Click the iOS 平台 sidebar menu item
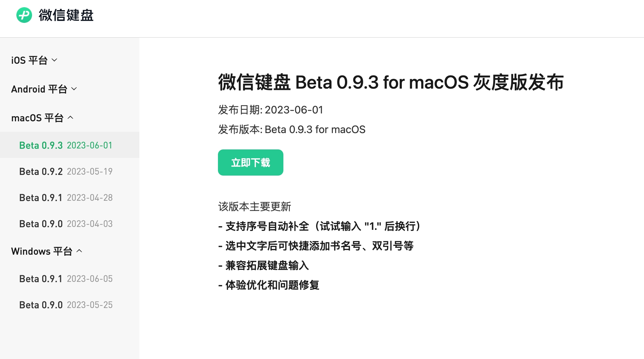 tap(29, 60)
